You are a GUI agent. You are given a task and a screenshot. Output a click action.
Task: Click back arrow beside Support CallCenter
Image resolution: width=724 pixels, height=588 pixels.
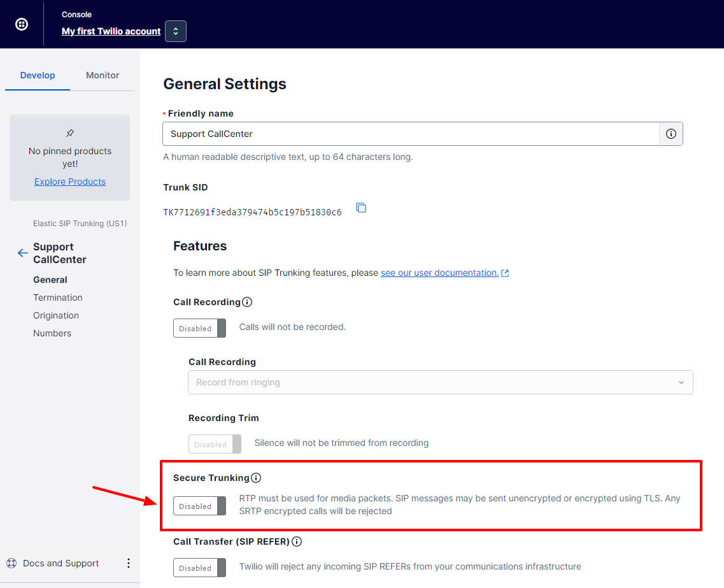(x=23, y=253)
